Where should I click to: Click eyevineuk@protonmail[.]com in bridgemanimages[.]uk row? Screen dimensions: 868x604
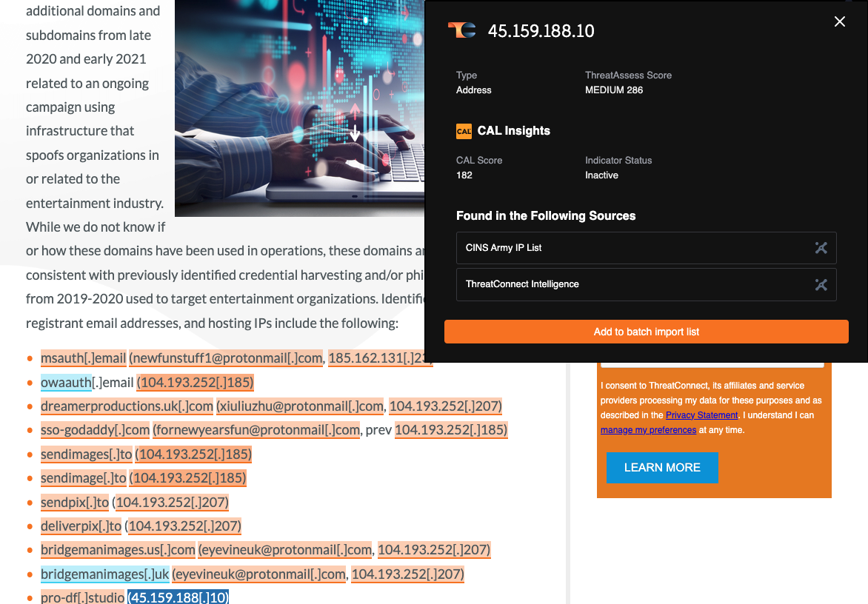(260, 574)
